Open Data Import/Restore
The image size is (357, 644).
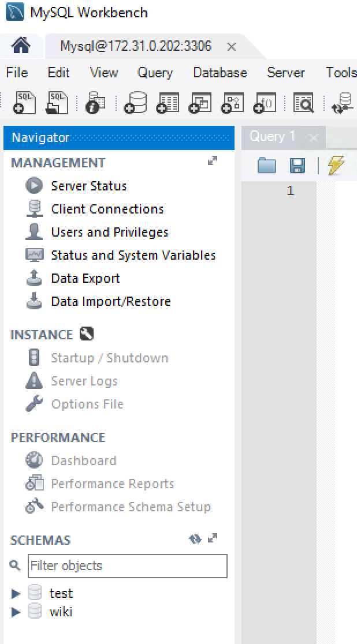coord(111,301)
